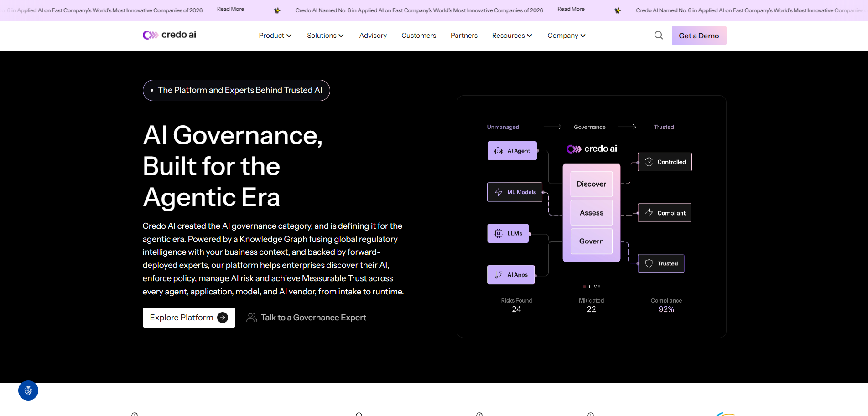Click the Trusted header label above diagram
868x416 pixels.
click(x=664, y=127)
